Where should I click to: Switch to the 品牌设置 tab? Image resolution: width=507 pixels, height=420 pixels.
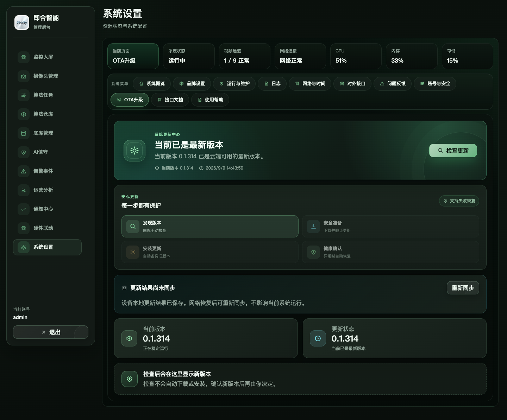pos(192,84)
